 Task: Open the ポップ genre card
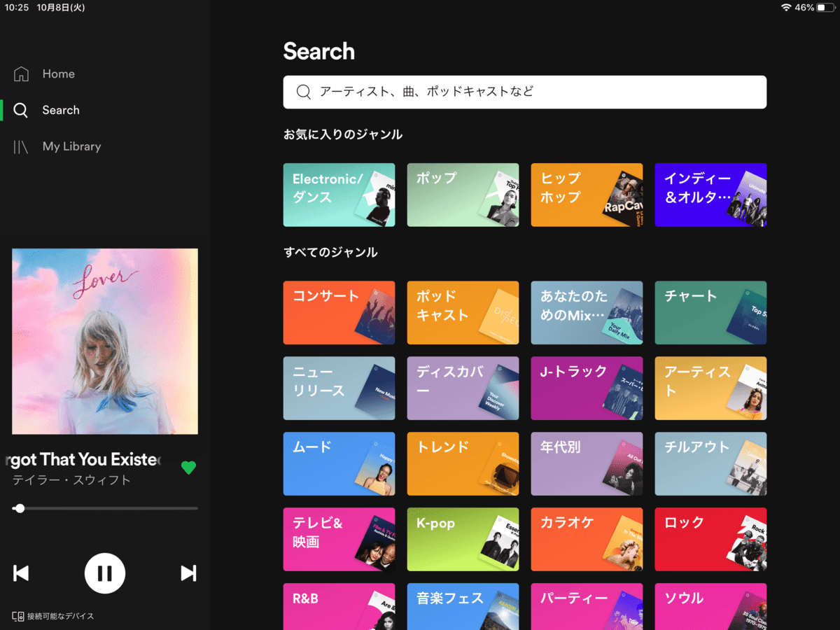[463, 195]
